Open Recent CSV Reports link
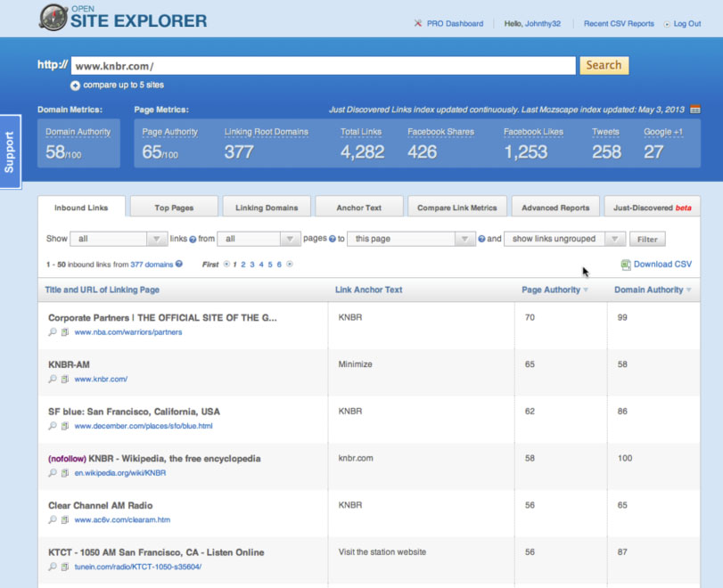The width and height of the screenshot is (723, 588). [x=619, y=23]
